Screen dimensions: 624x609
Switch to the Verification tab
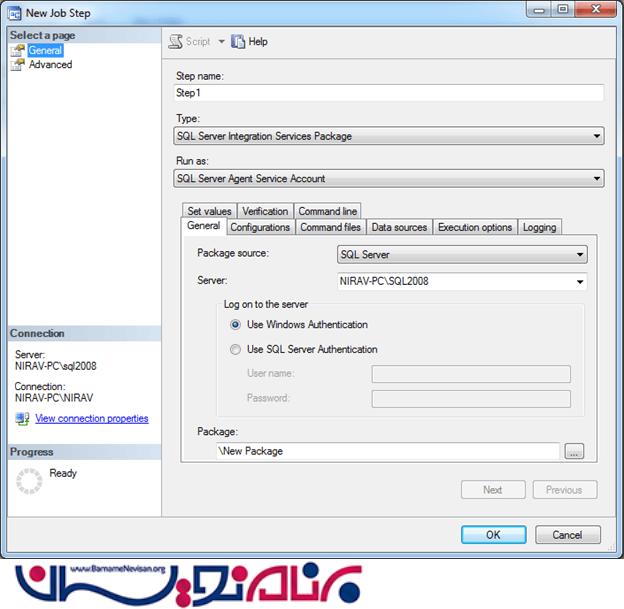(x=265, y=211)
